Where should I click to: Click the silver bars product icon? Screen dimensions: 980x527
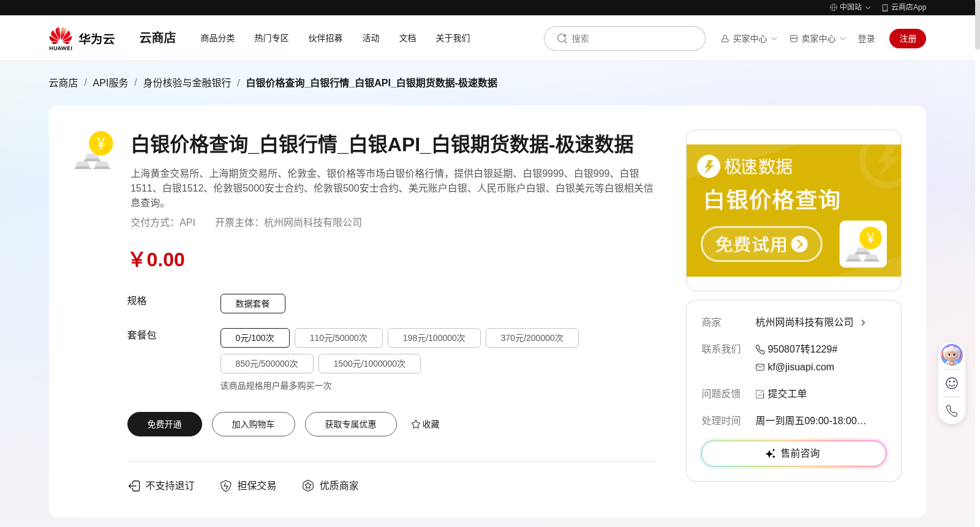(93, 151)
